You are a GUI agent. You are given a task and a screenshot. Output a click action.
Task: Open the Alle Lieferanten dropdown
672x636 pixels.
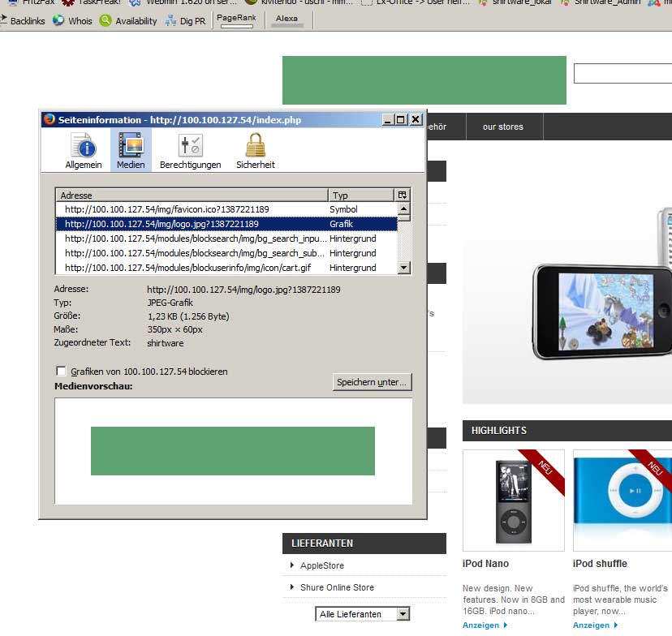click(363, 614)
